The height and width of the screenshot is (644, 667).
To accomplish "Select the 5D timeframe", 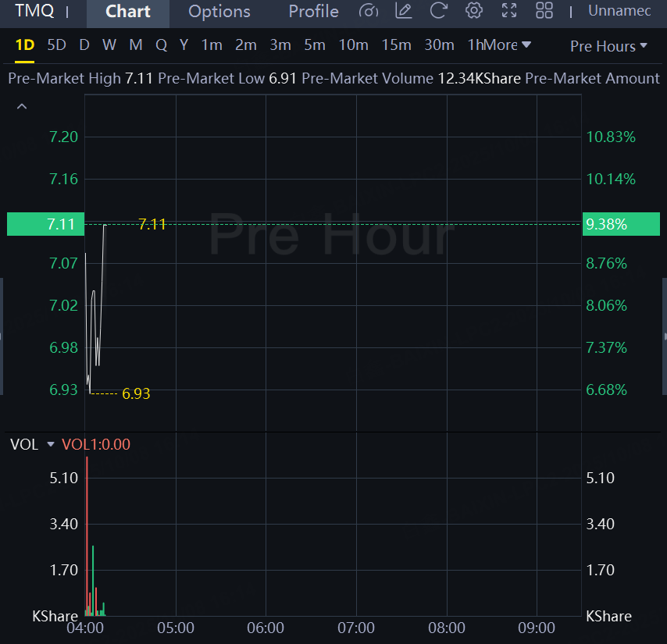I will pos(57,45).
